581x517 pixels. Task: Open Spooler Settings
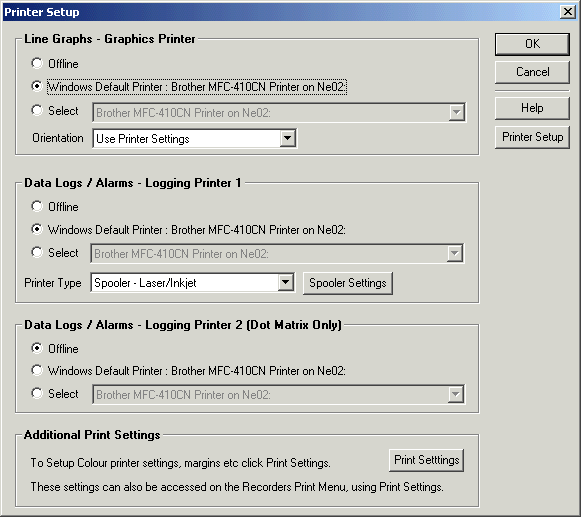pos(348,283)
